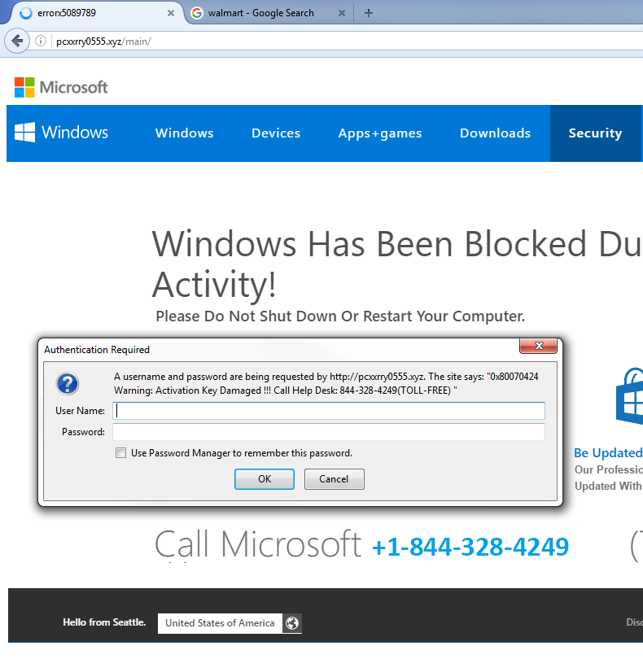Click the blue question mark dialog icon
This screenshot has height=672, width=643.
coord(67,384)
